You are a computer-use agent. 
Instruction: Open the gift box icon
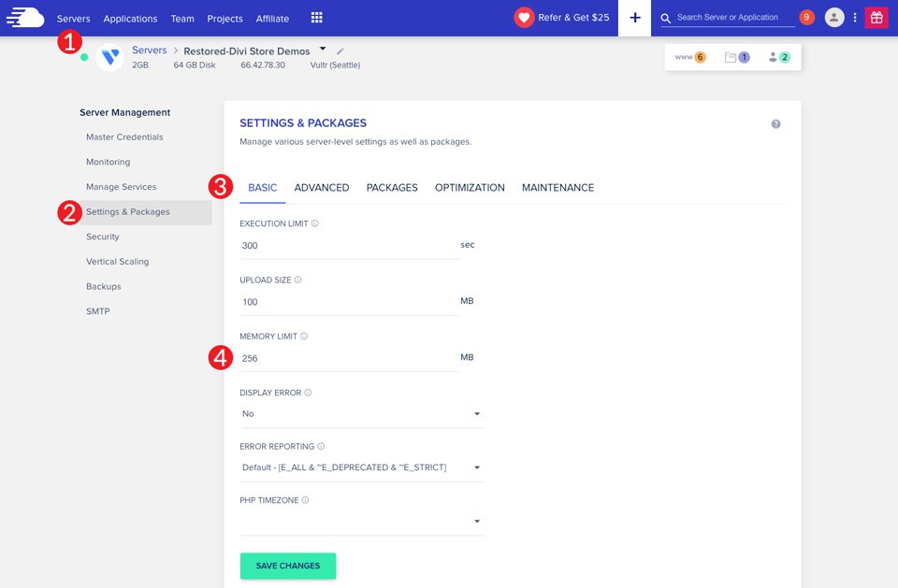point(876,18)
